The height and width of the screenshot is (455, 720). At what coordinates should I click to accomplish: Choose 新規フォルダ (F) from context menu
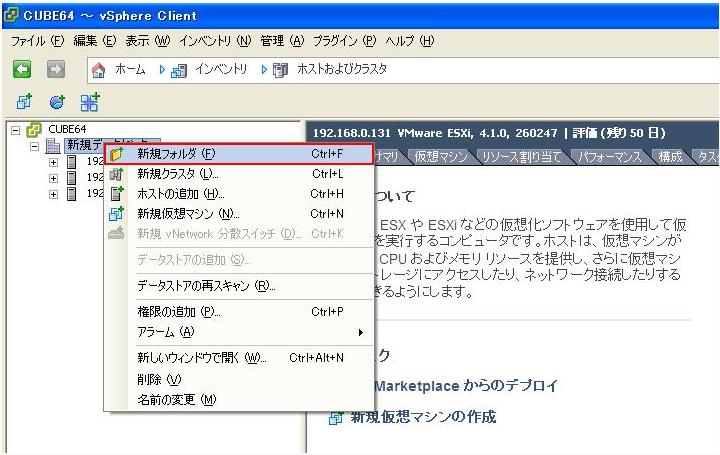pyautogui.click(x=238, y=154)
